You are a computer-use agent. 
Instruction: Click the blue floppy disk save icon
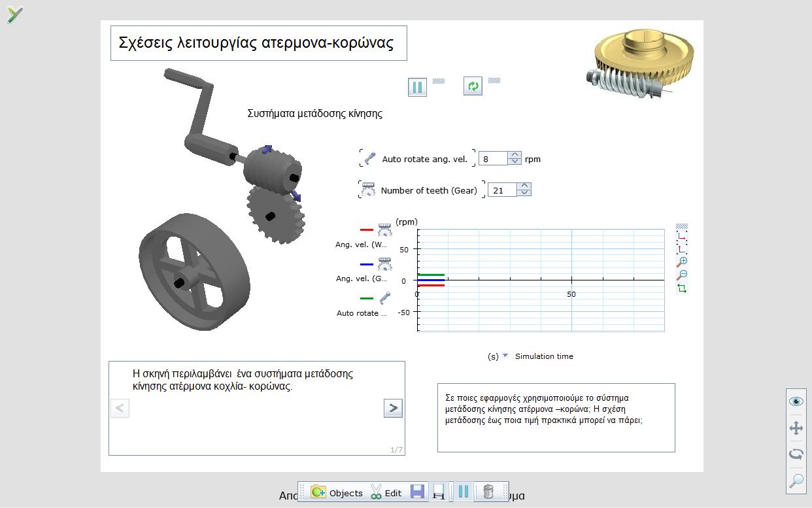417,492
